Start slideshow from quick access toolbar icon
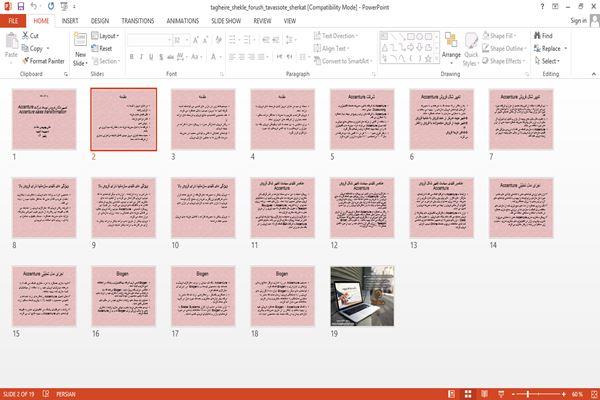 64,7
